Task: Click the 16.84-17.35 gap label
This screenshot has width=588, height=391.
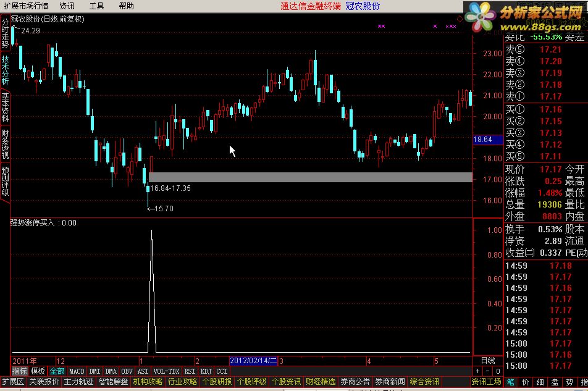Action: 170,188
